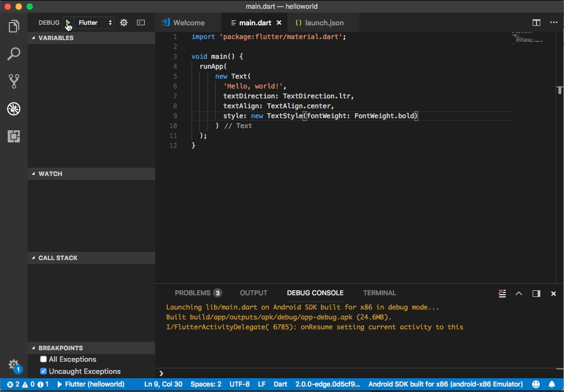This screenshot has width=564, height=392.
Task: Change language mode via Dart status item
Action: (x=280, y=384)
